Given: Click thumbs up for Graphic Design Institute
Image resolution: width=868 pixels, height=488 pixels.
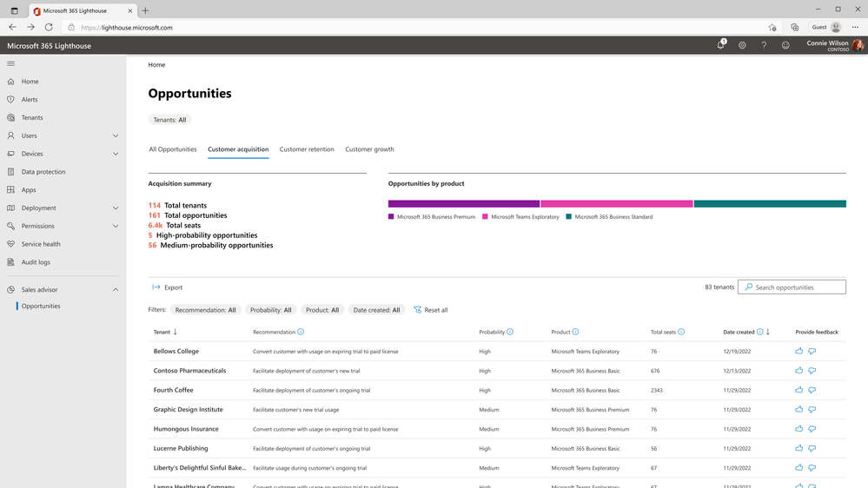Looking at the screenshot, I should tap(798, 409).
